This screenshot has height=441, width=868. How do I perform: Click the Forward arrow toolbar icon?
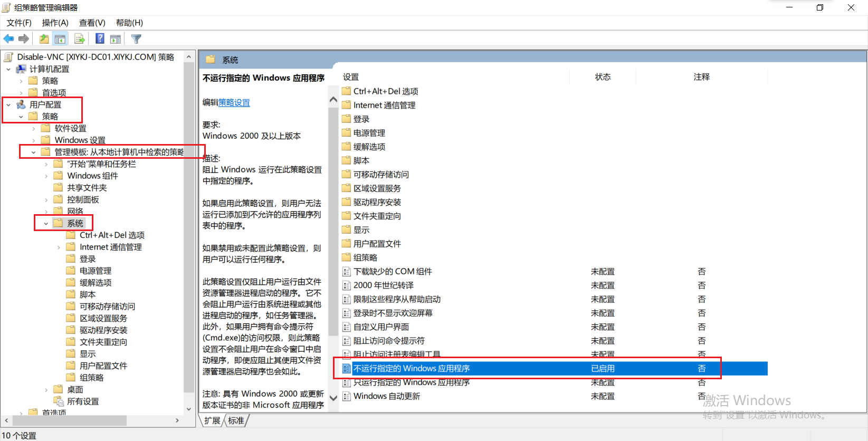click(24, 39)
